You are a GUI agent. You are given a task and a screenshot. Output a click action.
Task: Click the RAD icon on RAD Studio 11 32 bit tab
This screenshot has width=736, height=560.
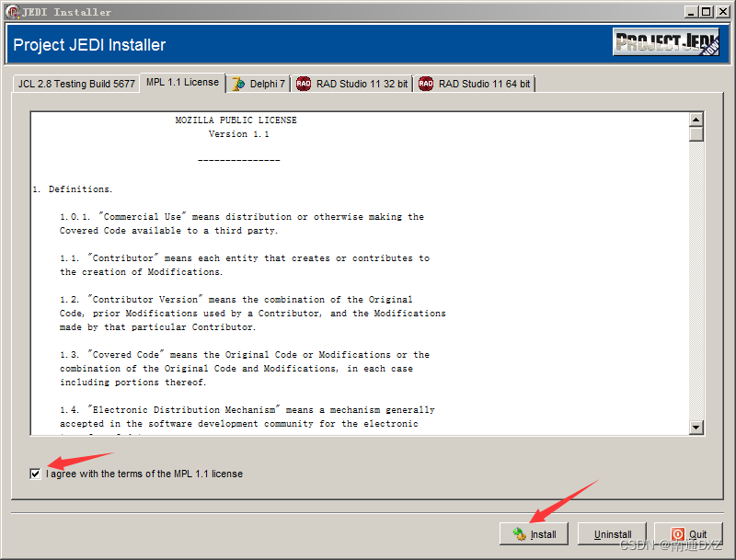(304, 83)
